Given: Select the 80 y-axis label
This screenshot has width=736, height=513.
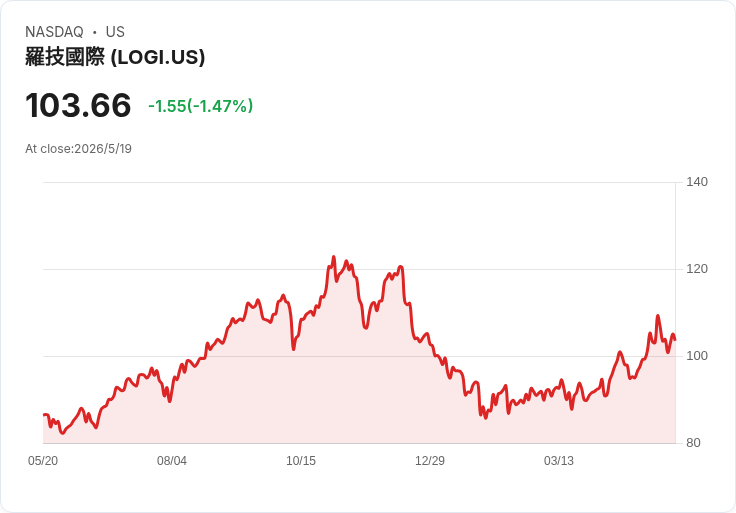Looking at the screenshot, I should point(693,443).
